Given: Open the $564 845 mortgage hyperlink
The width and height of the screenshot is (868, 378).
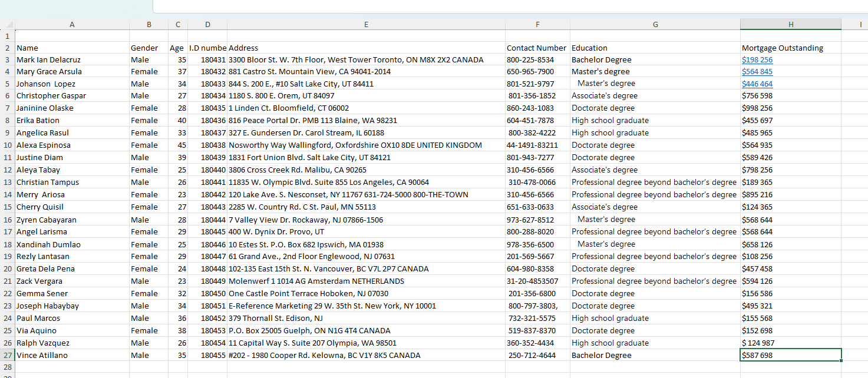Looking at the screenshot, I should 757,72.
